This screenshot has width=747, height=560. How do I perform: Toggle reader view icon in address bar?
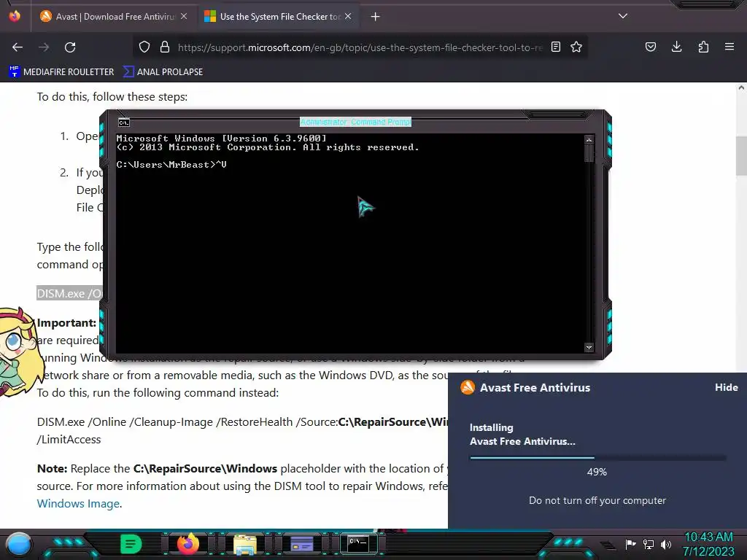tap(555, 47)
